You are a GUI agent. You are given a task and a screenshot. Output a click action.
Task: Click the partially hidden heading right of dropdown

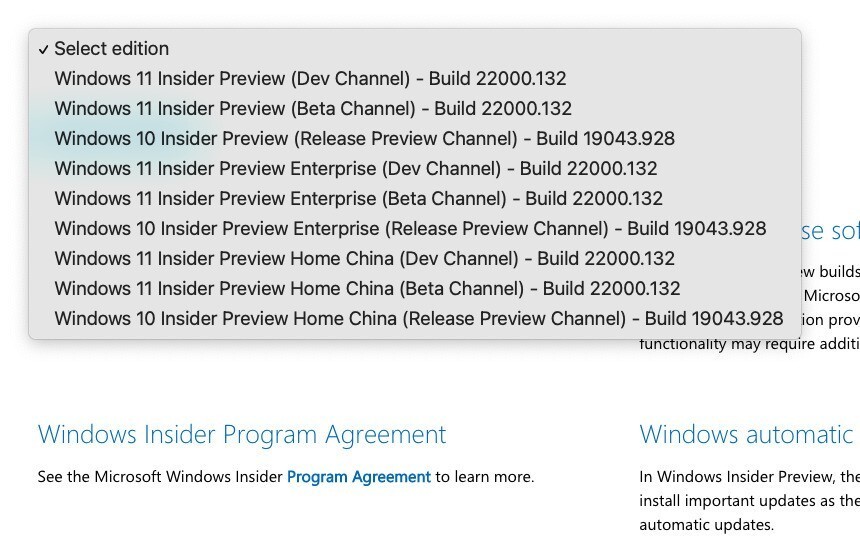830,232
